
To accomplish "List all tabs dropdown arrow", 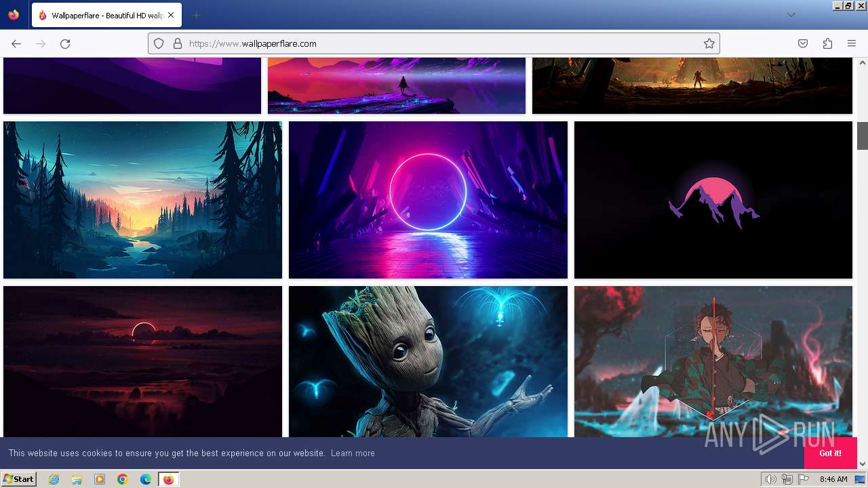I will (x=791, y=15).
